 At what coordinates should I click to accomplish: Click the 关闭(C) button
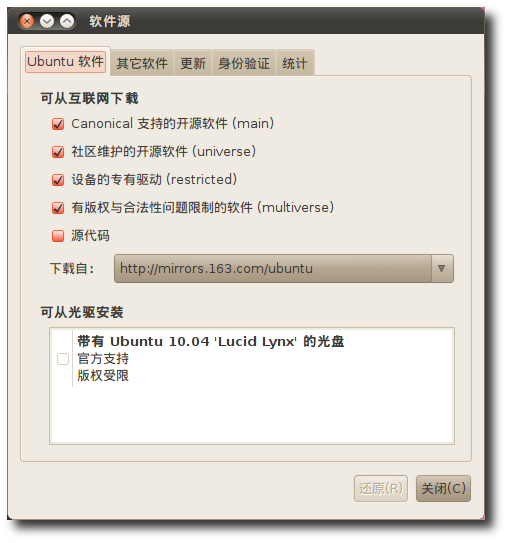[x=443, y=488]
